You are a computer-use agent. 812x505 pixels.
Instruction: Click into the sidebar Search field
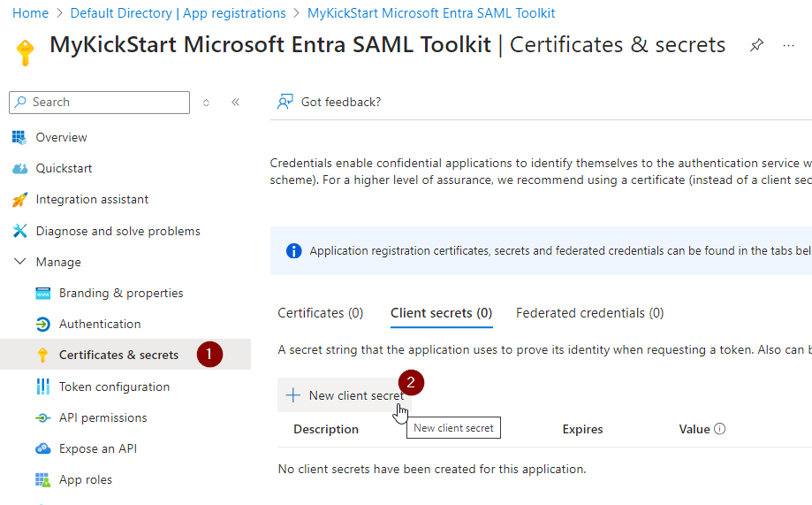tap(106, 103)
